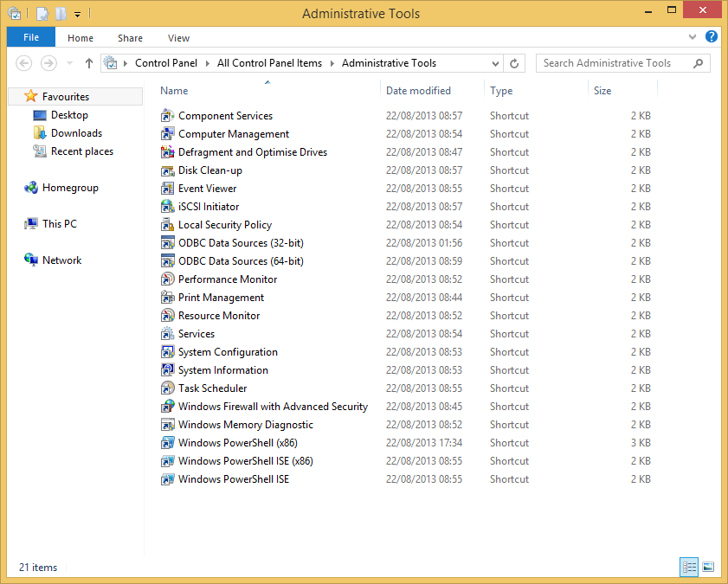This screenshot has width=728, height=584.
Task: Click the Windows PowerShell ISE (x86) icon
Action: [x=167, y=461]
